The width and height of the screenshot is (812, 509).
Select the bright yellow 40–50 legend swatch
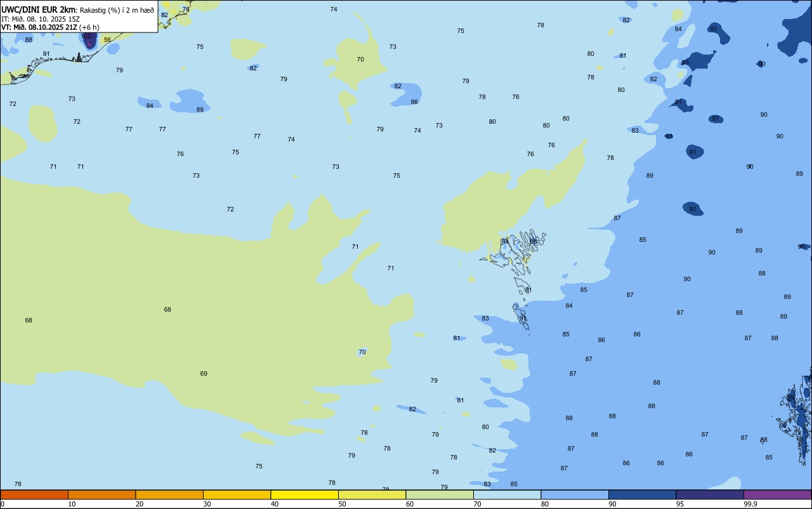304,494
